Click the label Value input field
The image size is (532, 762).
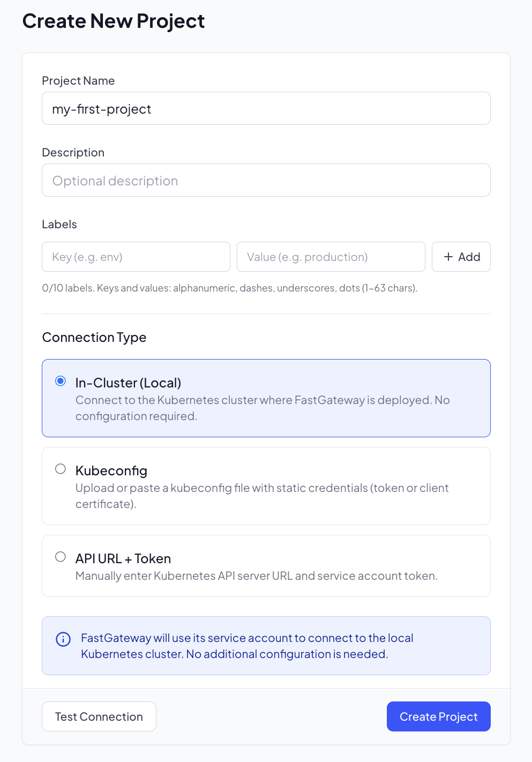tap(331, 257)
